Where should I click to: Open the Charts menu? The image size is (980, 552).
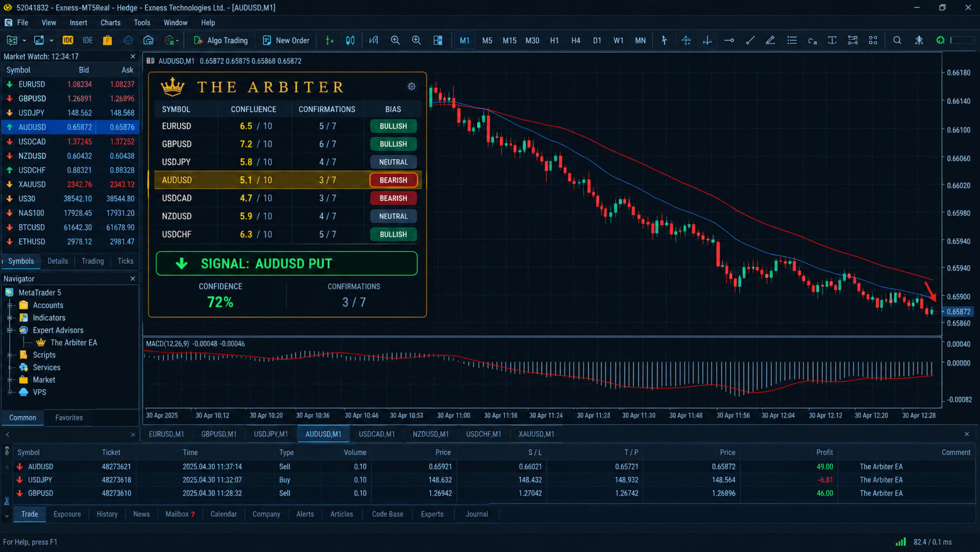coord(110,22)
